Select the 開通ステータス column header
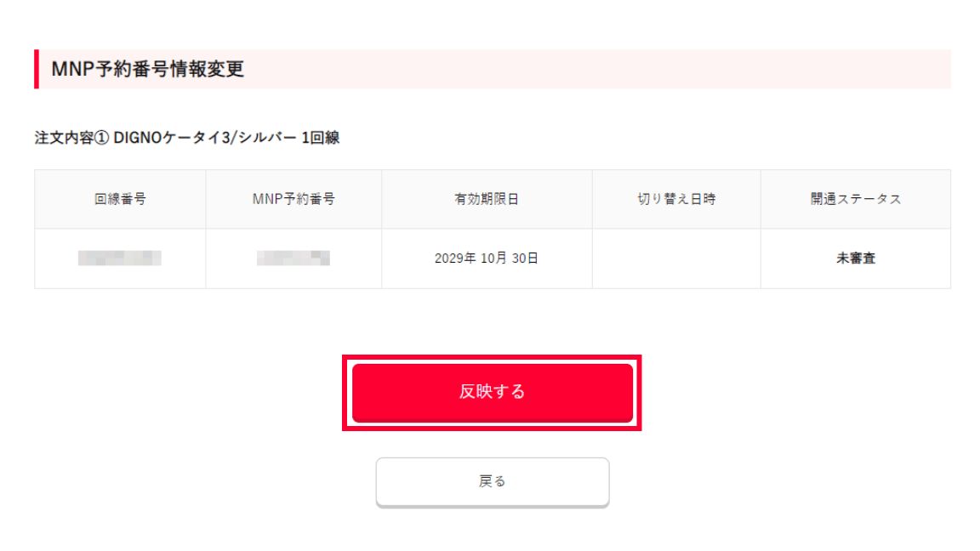The width and height of the screenshot is (980, 551). [x=855, y=199]
